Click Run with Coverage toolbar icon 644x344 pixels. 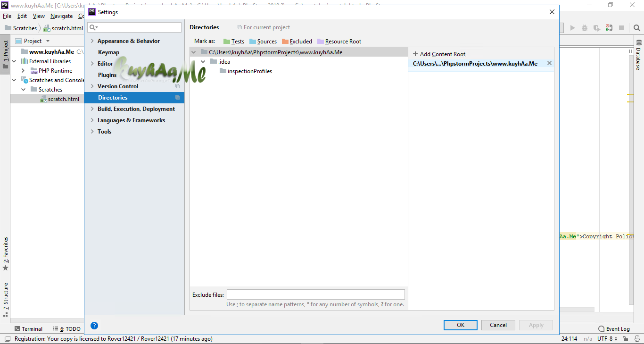click(x=597, y=28)
